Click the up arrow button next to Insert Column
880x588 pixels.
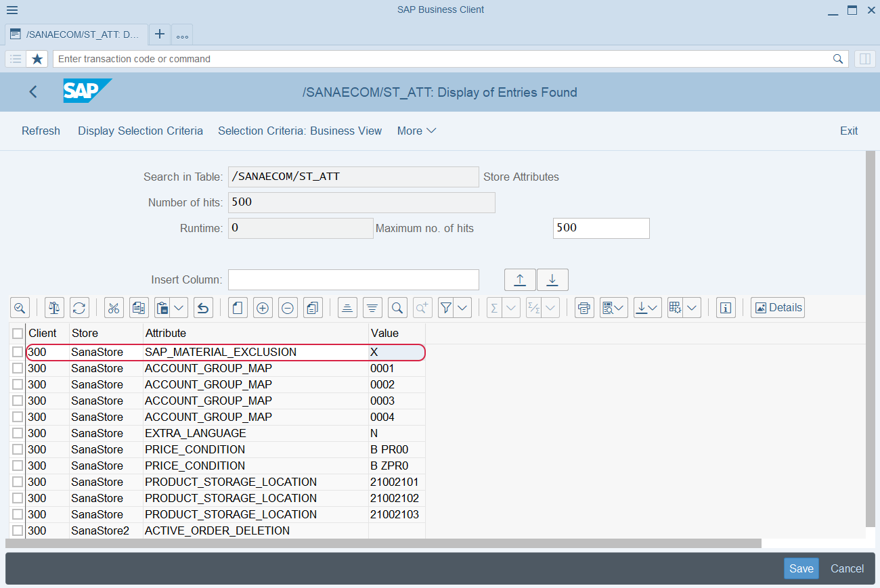[520, 279]
